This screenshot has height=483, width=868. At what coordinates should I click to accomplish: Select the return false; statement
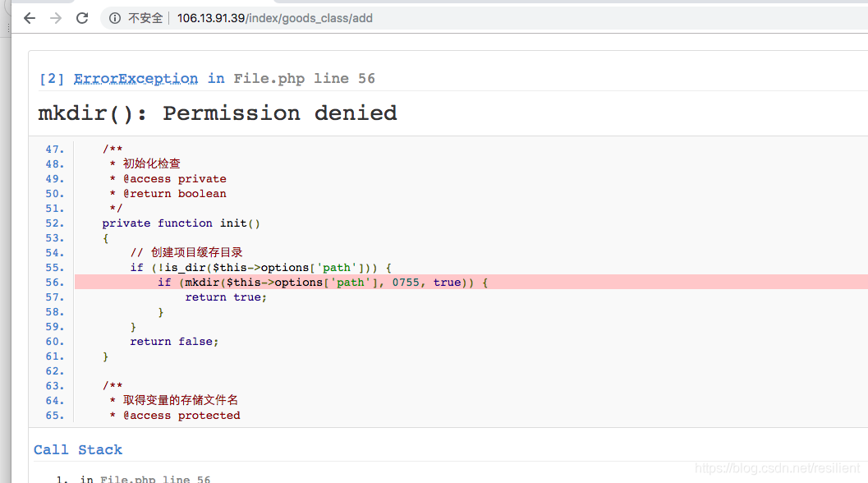click(174, 342)
